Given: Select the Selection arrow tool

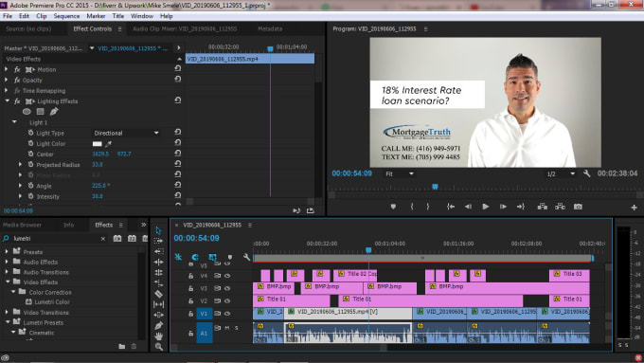Looking at the screenshot, I should (x=158, y=230).
